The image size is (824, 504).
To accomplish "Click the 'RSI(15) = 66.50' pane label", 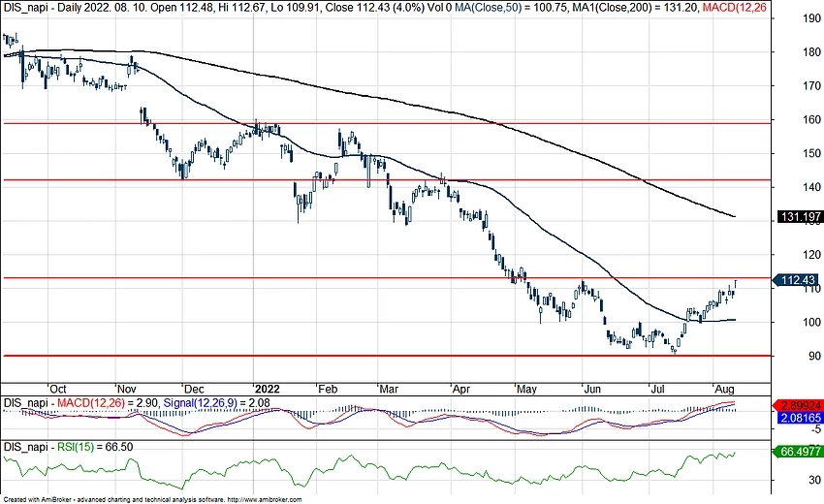I will pos(95,447).
